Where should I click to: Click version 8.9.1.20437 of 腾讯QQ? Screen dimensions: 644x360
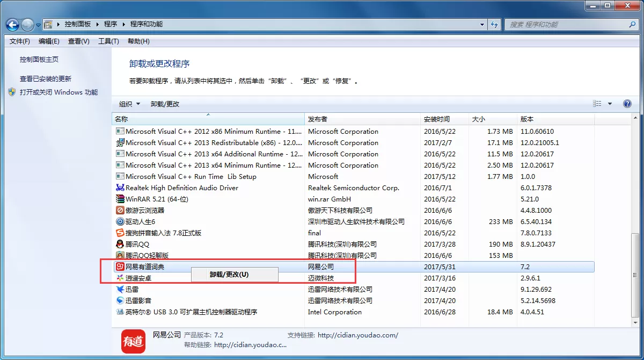(538, 244)
